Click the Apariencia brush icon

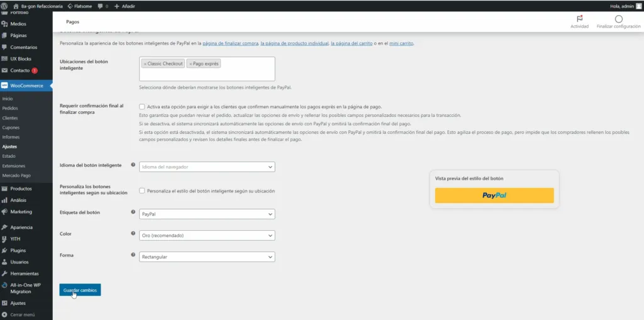(x=4, y=227)
